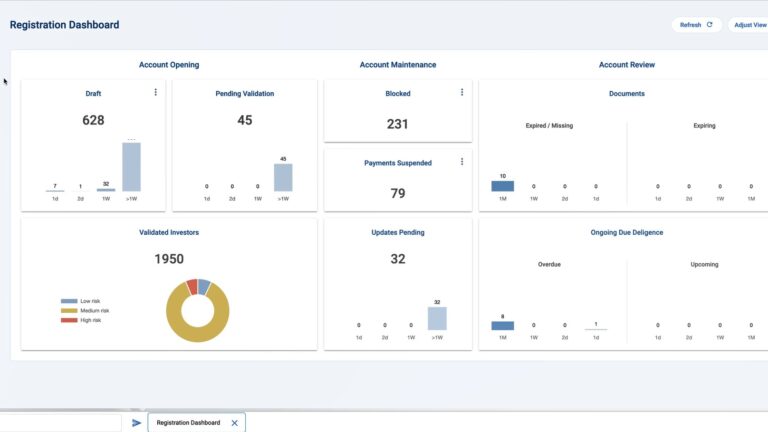Click the Account Maintenance section heading
This screenshot has height=432, width=768.
coord(398,65)
